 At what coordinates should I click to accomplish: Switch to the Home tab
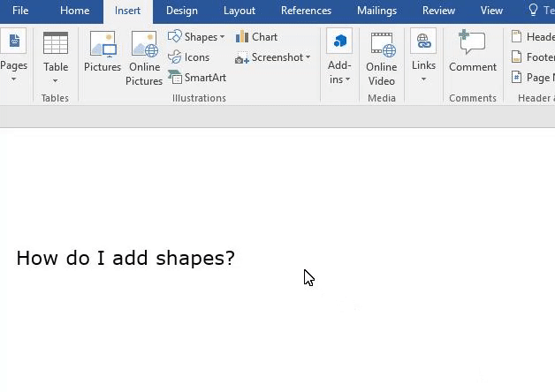(x=74, y=11)
